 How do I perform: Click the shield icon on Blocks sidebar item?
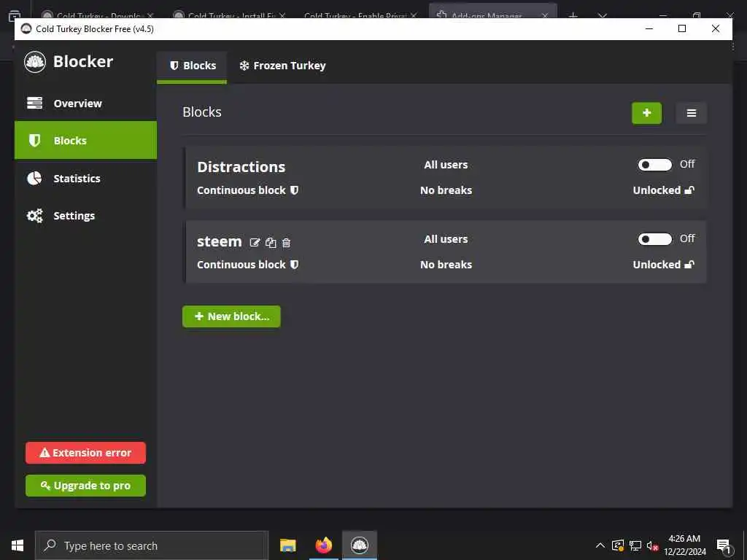[x=35, y=141]
